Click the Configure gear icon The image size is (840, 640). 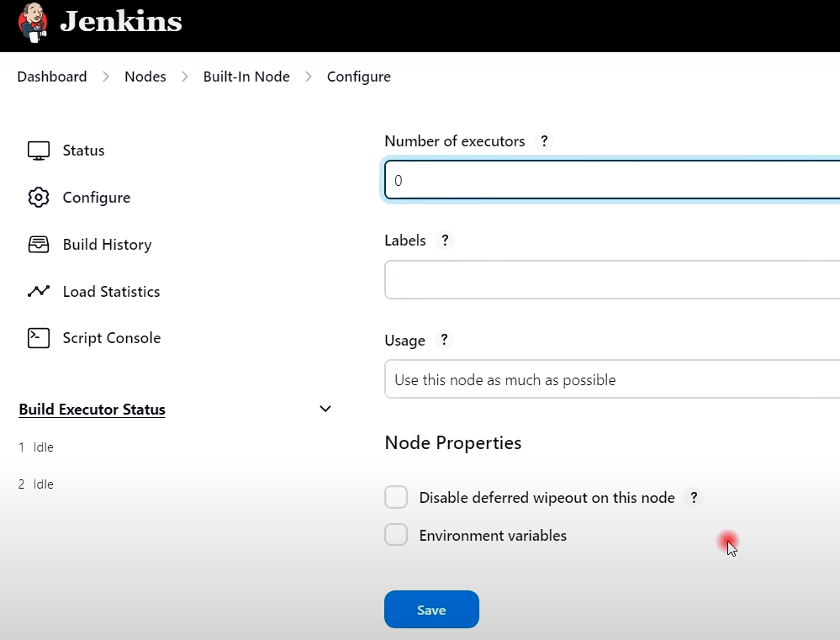[x=39, y=198]
